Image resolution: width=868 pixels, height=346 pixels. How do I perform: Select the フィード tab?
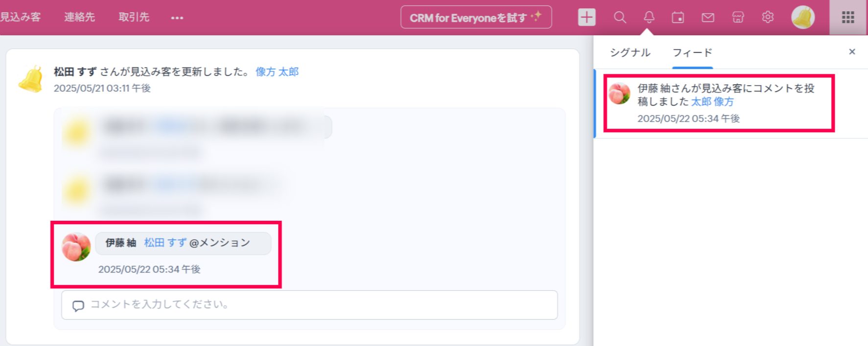point(692,52)
